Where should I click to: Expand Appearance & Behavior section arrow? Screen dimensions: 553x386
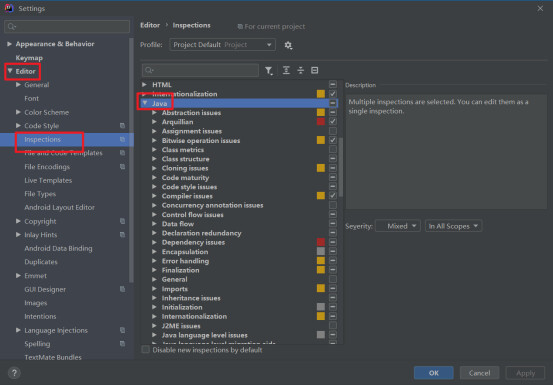(x=10, y=44)
